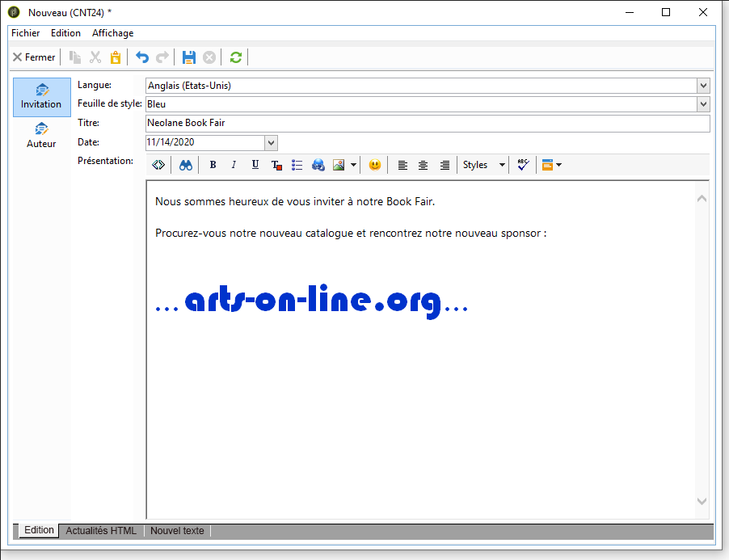Open the Edition menu
Screen dimensions: 729x560
coord(65,33)
